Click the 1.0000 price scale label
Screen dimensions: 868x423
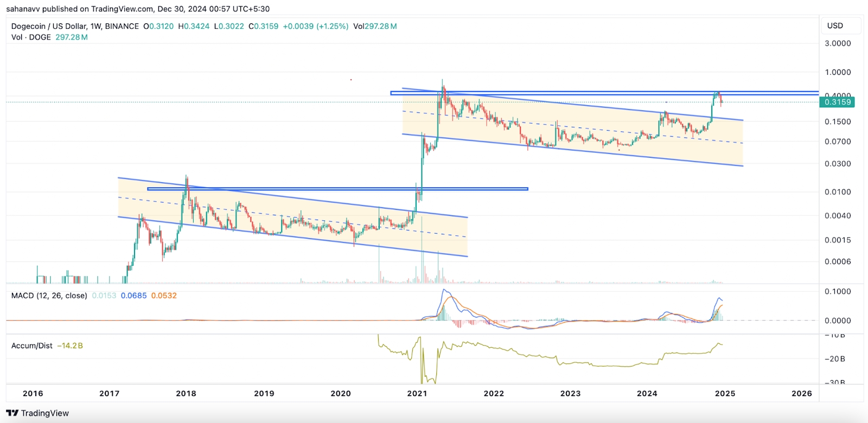838,72
